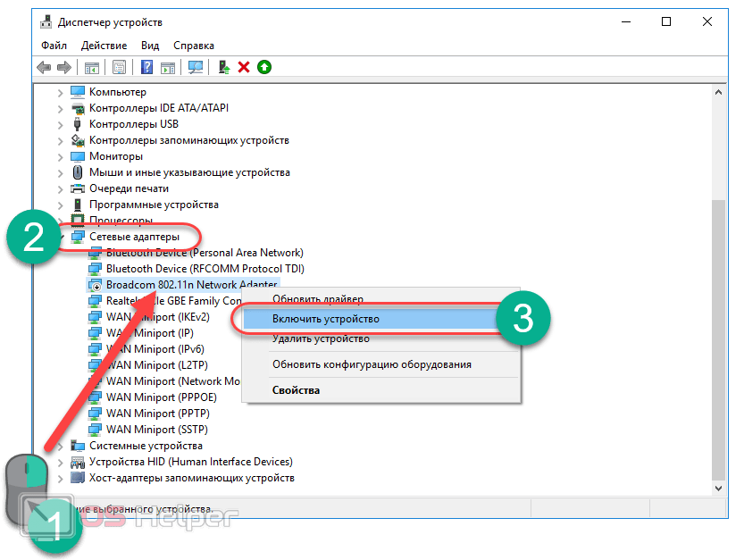The height and width of the screenshot is (560, 744).
Task: Choose Свойства in the context menu
Action: click(296, 390)
